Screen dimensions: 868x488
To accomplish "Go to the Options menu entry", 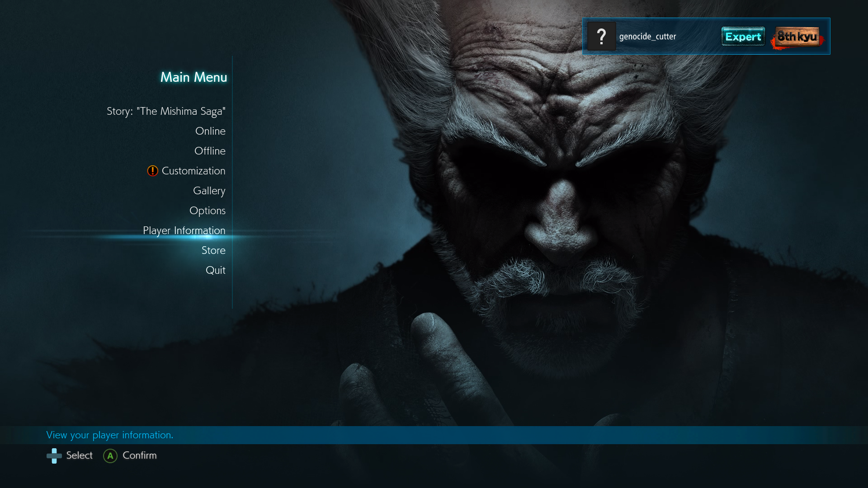I will [207, 211].
